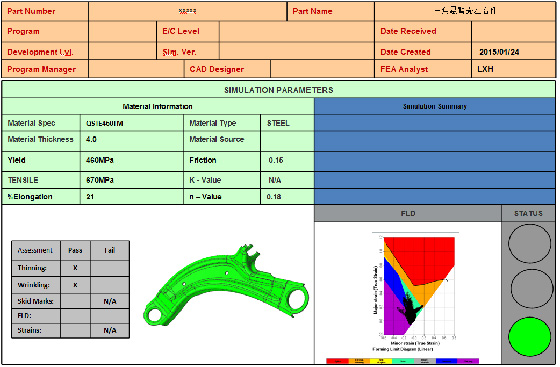The height and width of the screenshot is (367, 560).
Task: Click the green status indicator light
Action: point(529,337)
